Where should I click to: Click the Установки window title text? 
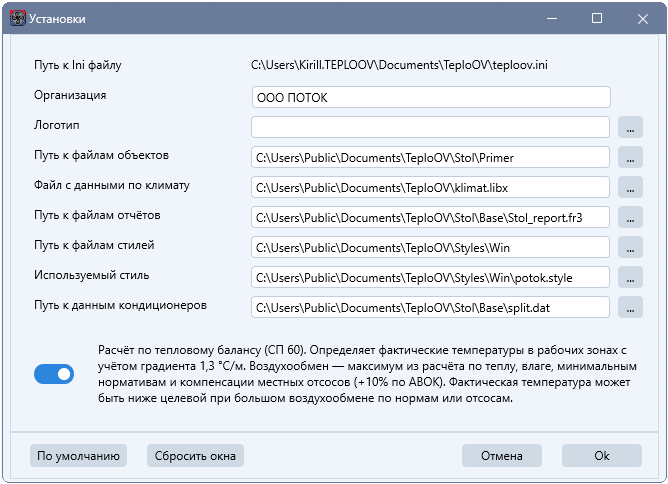point(57,19)
